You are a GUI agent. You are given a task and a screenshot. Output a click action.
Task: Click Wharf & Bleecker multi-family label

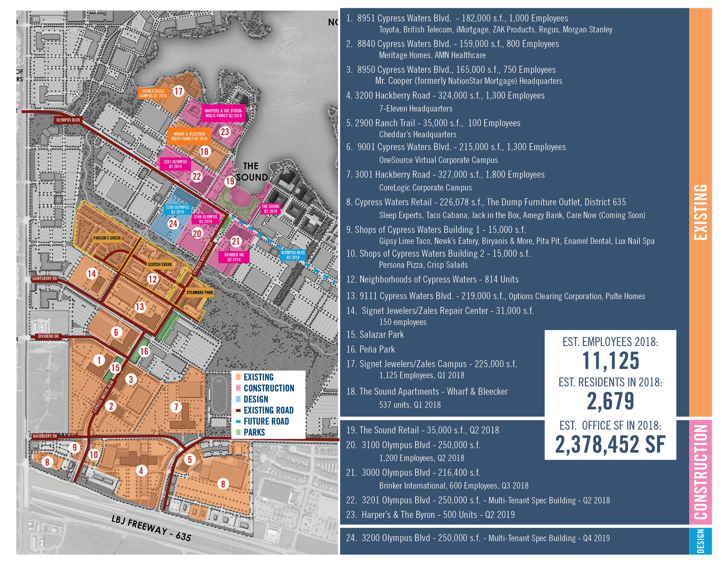click(189, 136)
